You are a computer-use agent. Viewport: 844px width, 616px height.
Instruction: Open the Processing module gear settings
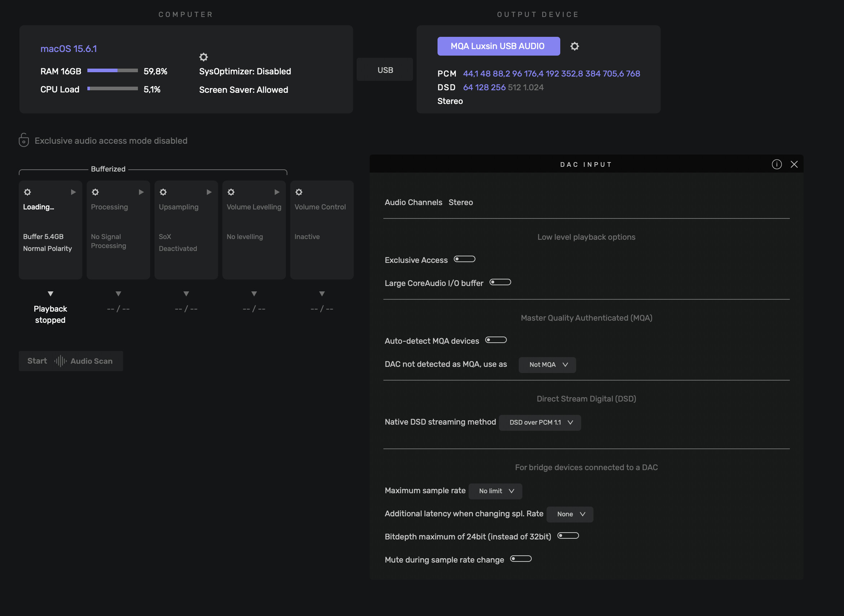pyautogui.click(x=95, y=192)
